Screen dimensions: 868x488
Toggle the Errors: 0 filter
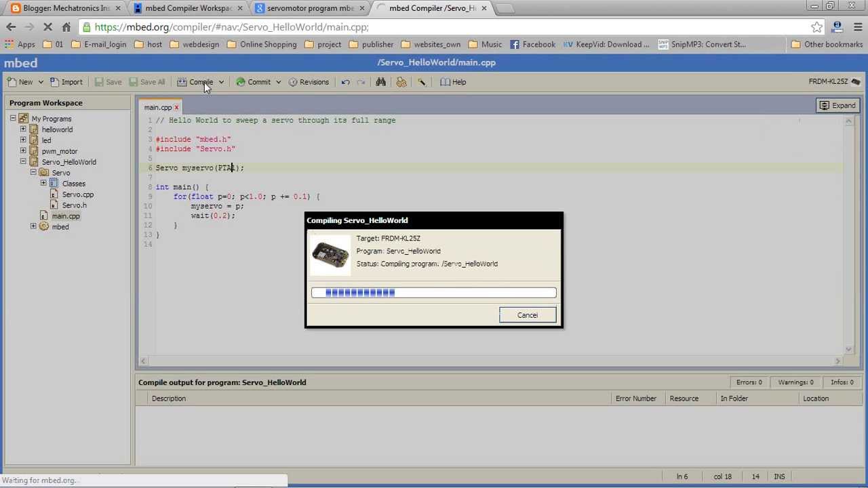(749, 382)
